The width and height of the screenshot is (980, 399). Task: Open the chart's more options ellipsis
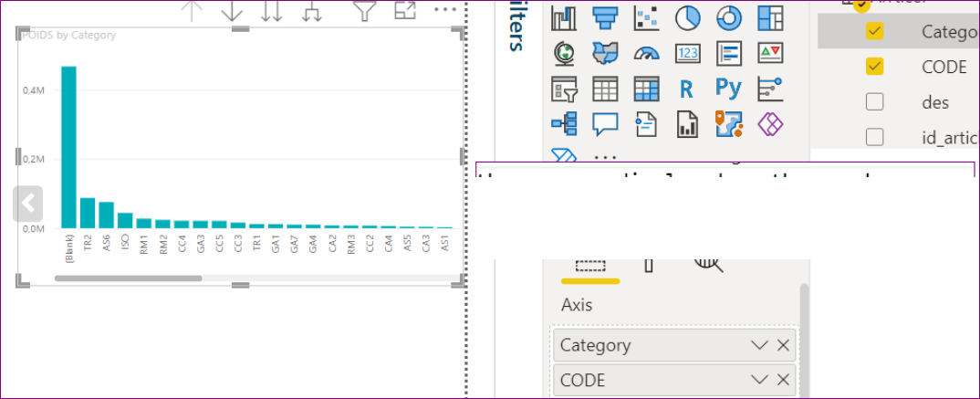point(445,9)
